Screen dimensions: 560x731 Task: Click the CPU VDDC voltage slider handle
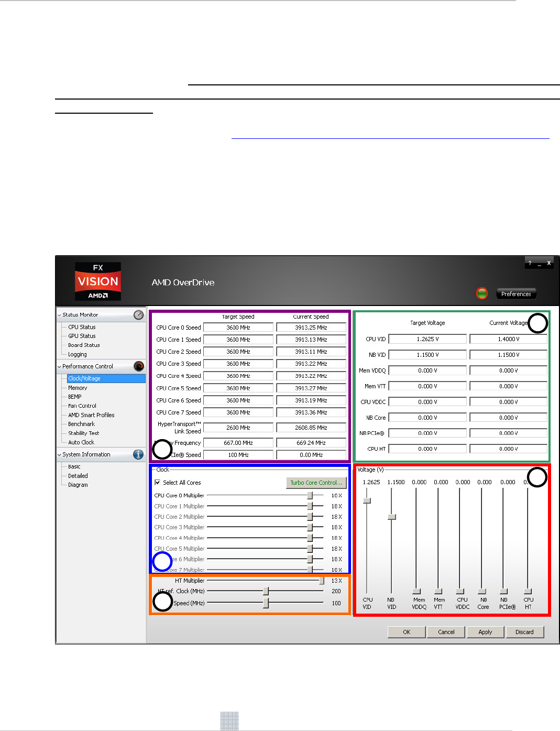coord(460,591)
